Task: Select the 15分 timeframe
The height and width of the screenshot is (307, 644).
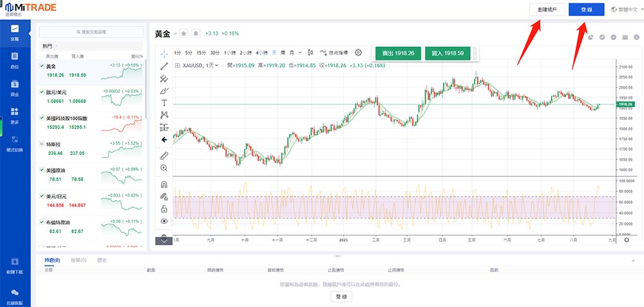Action: tap(202, 52)
